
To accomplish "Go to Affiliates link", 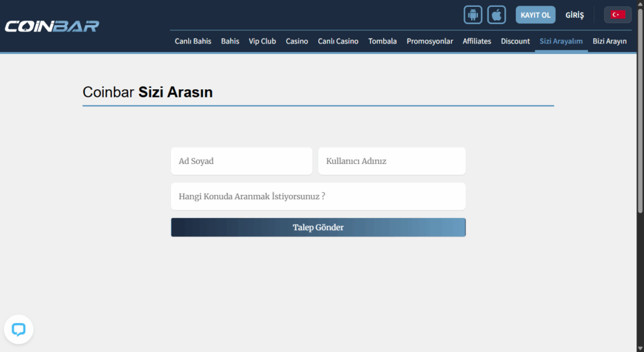I will [477, 41].
